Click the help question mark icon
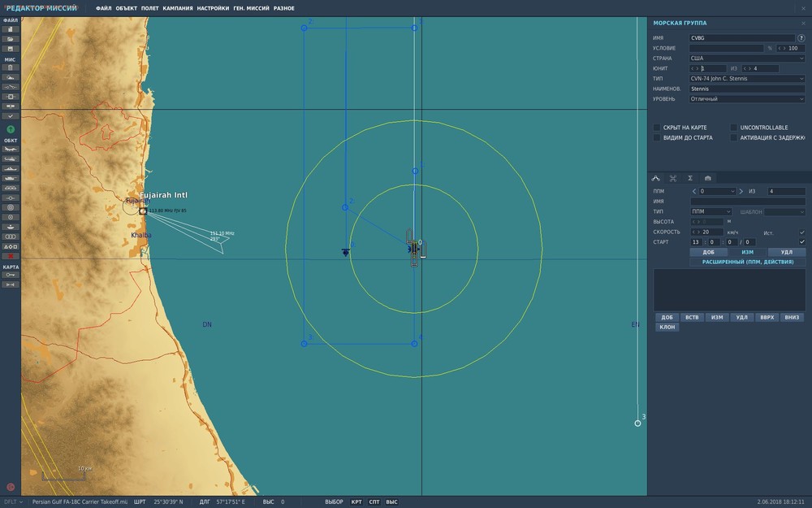Image resolution: width=812 pixels, height=508 pixels. [x=801, y=38]
